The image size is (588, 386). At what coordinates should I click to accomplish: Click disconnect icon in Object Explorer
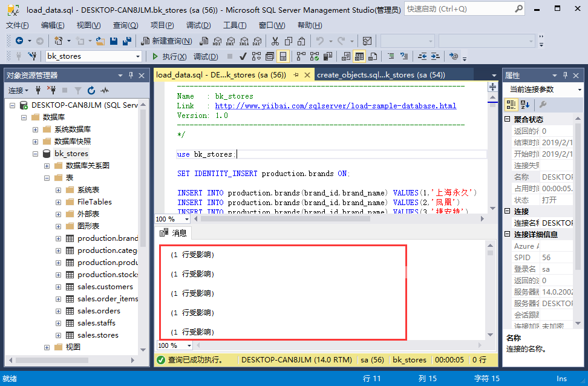(51, 90)
